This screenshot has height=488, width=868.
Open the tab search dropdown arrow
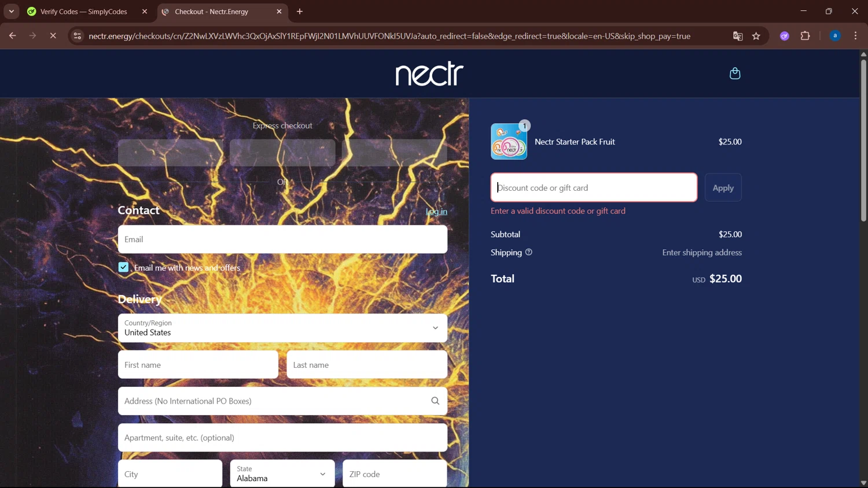tap(11, 12)
